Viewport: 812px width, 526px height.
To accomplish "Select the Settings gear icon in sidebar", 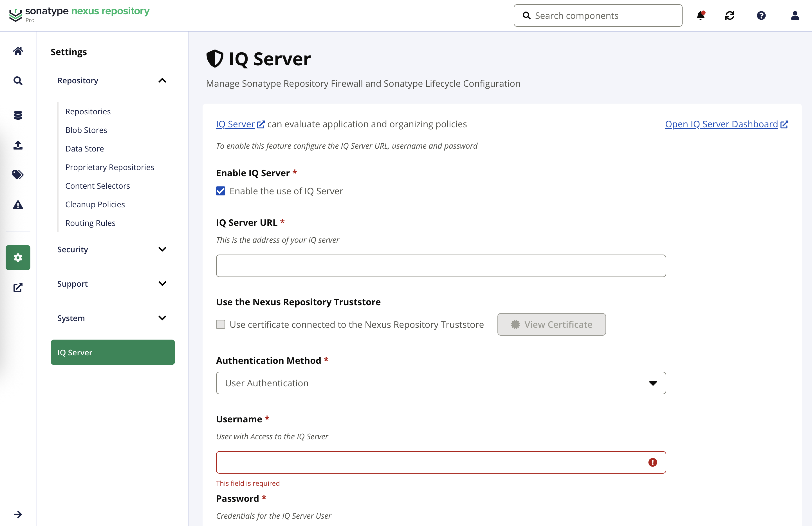I will click(18, 258).
